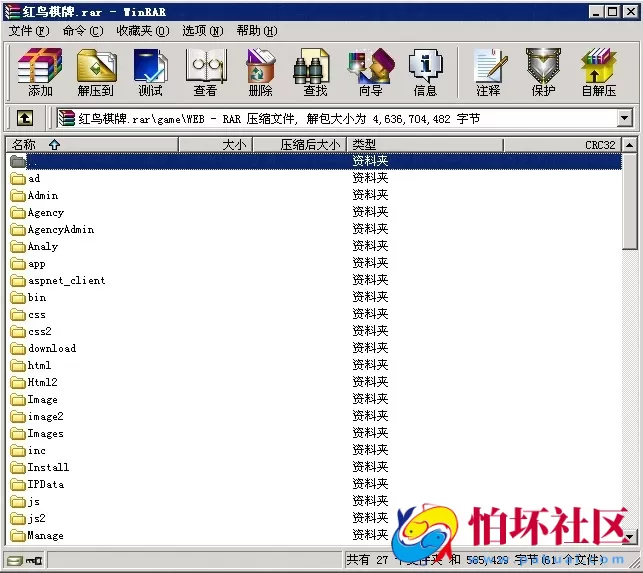
Task: Open the Commands (命令) menu
Action: (83, 31)
